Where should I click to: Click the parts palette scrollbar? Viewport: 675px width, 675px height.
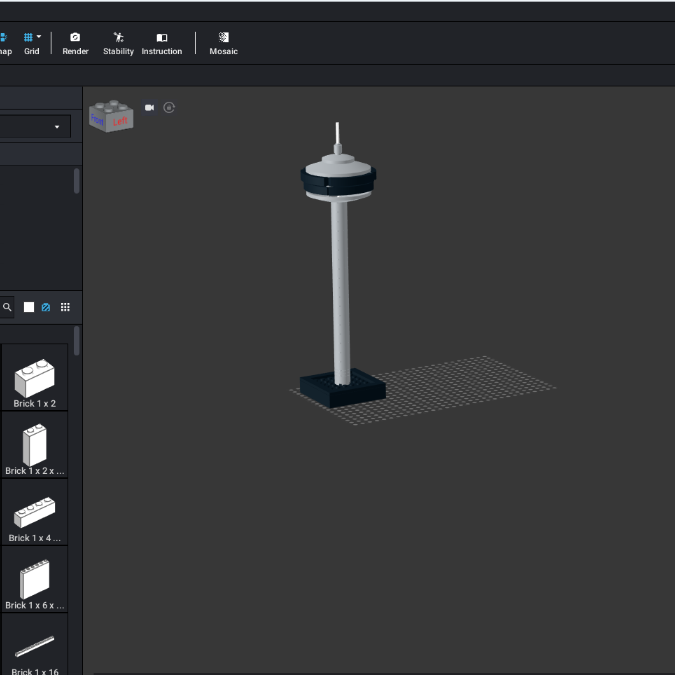[x=77, y=341]
